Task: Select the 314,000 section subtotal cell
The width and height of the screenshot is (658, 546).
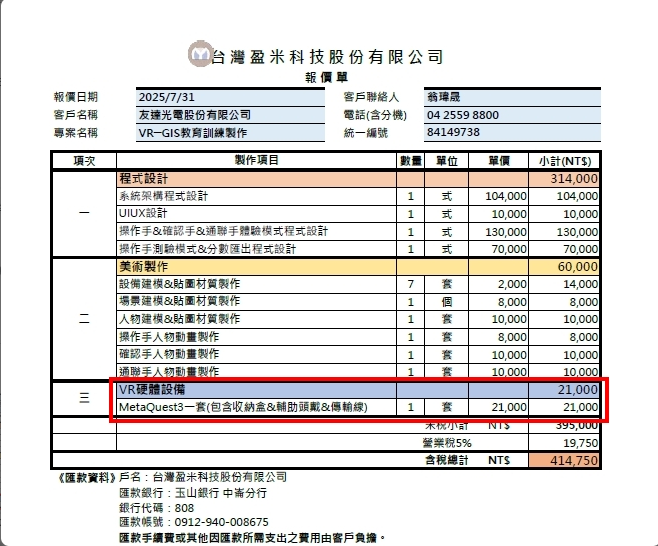Action: (x=565, y=178)
